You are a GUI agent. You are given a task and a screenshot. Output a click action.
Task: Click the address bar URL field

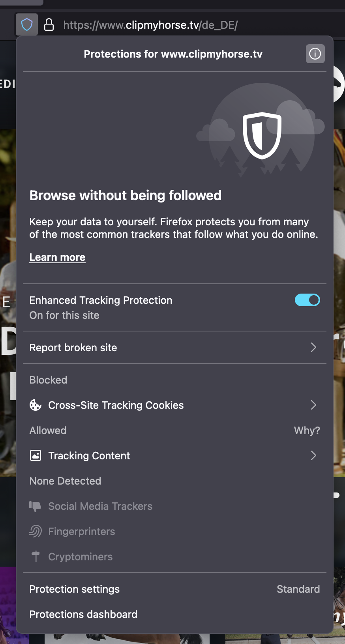click(x=150, y=25)
